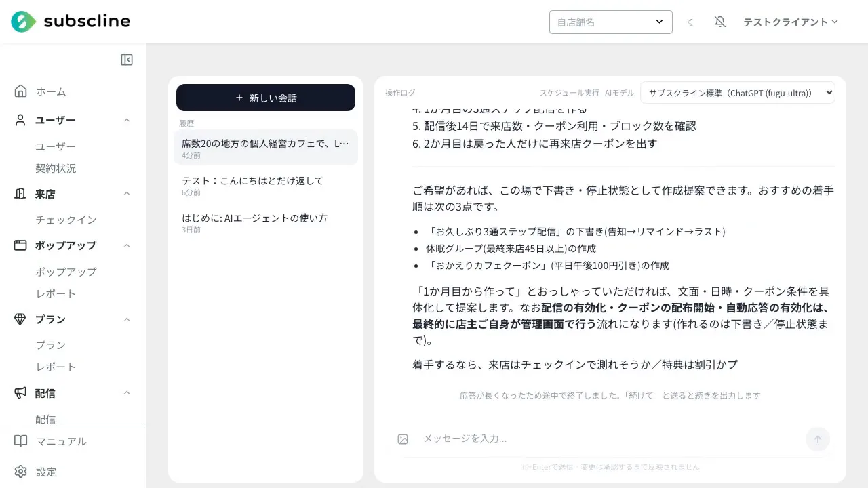Click 操作ログ link
868x488 pixels.
(400, 93)
